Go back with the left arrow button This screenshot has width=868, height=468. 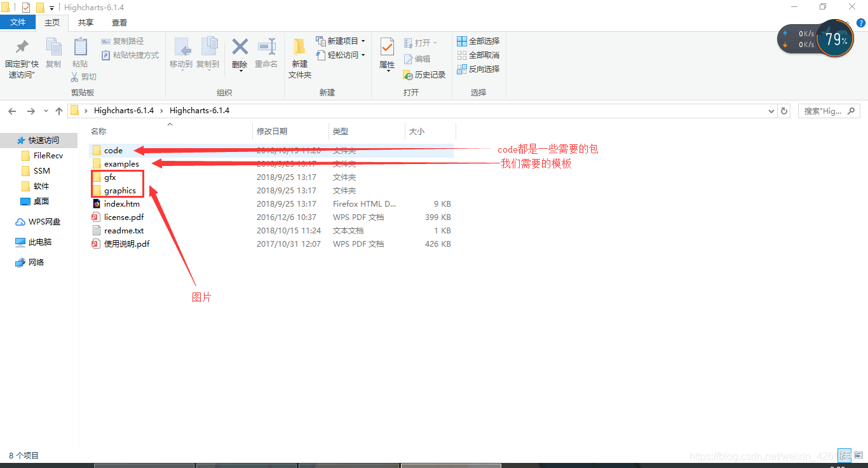(x=12, y=111)
